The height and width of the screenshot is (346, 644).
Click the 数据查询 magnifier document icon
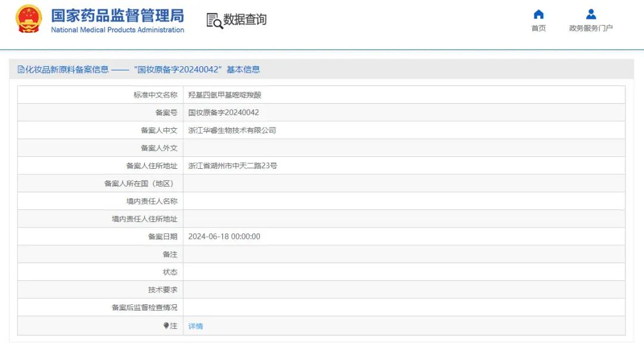tap(215, 21)
